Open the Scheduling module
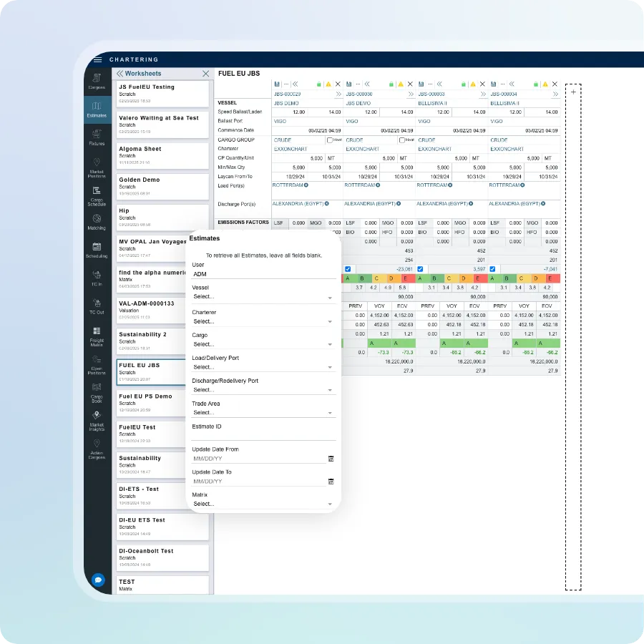The height and width of the screenshot is (644, 644). pos(97,250)
